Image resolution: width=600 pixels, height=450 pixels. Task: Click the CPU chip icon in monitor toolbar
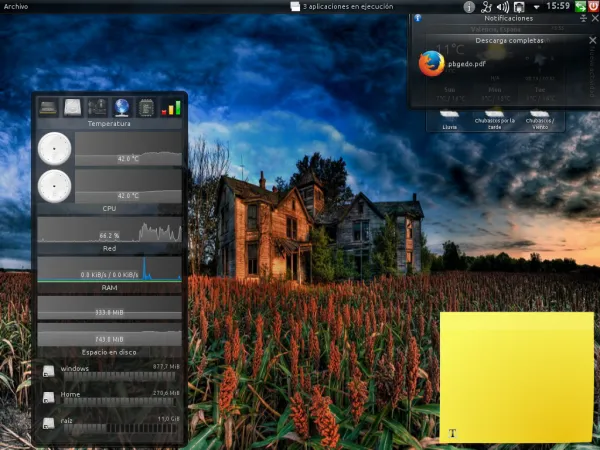click(146, 107)
